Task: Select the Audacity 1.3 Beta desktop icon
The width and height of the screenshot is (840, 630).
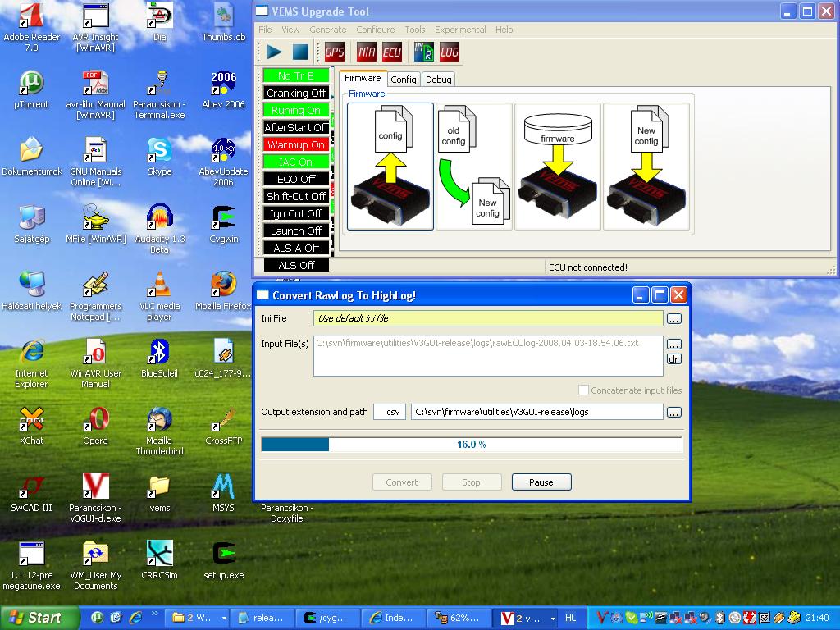Action: coord(160,229)
